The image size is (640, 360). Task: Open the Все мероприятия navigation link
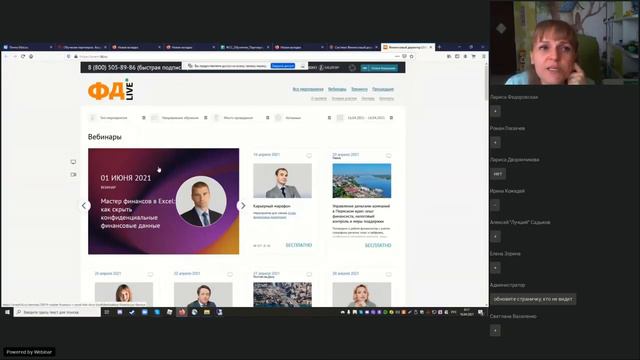click(308, 89)
